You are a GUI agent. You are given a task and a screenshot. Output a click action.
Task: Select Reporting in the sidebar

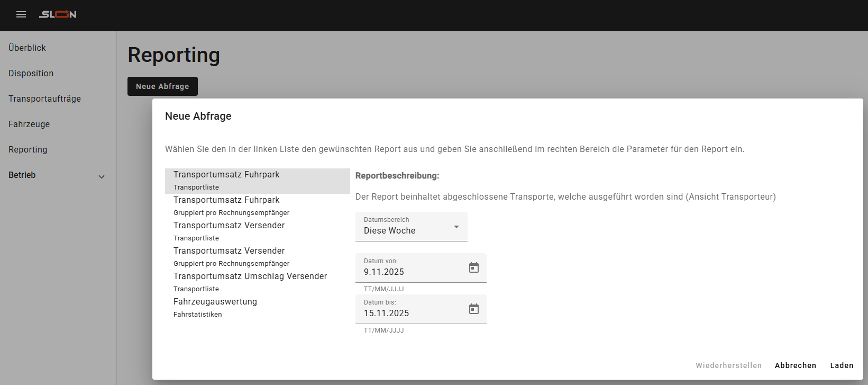pyautogui.click(x=28, y=149)
